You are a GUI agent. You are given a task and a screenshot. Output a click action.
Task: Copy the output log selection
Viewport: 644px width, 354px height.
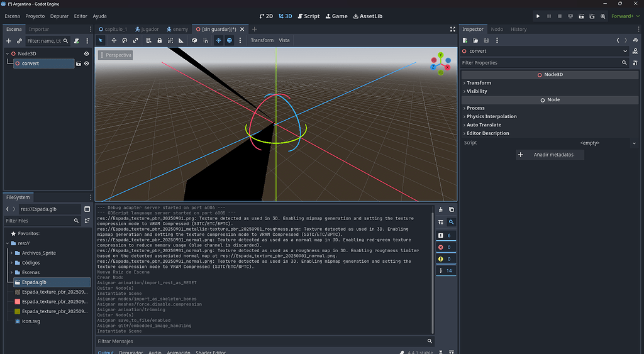pyautogui.click(x=452, y=209)
